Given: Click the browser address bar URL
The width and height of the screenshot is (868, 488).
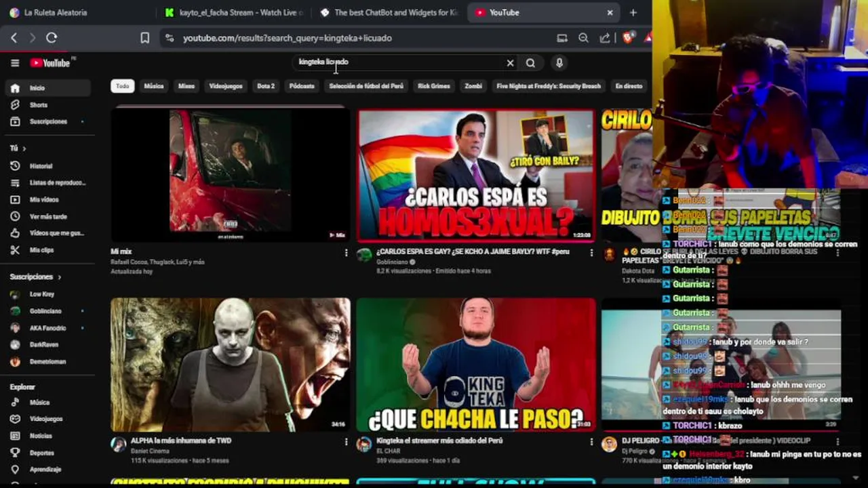Looking at the screenshot, I should tap(288, 38).
